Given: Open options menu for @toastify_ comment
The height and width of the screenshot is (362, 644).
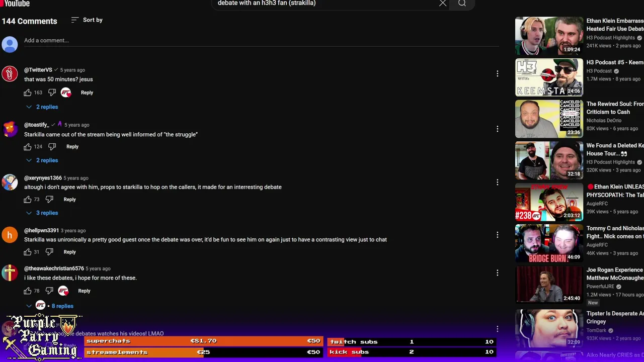Looking at the screenshot, I should pyautogui.click(x=497, y=129).
